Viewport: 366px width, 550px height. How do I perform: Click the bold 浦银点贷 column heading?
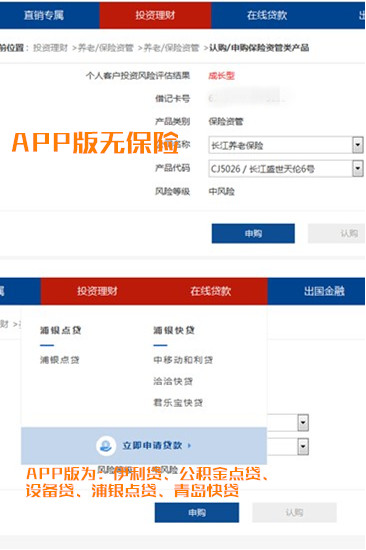60,330
